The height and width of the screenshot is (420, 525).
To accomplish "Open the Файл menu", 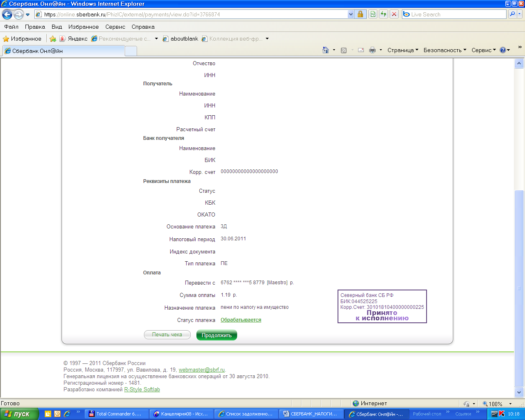I will click(x=11, y=27).
